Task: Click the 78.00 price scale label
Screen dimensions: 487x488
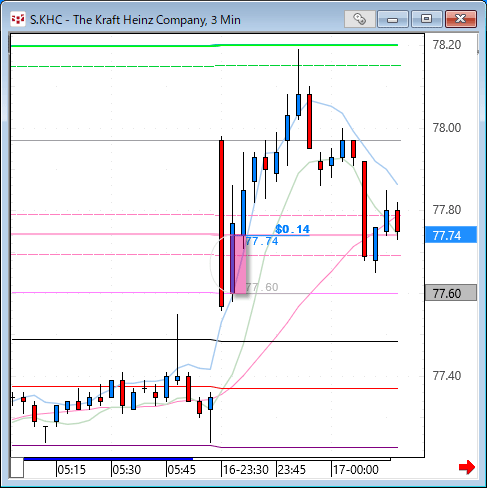Action: pyautogui.click(x=447, y=128)
